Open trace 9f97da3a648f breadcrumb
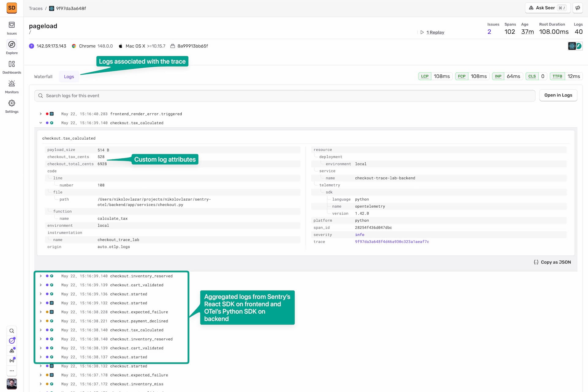This screenshot has width=588, height=392. (x=71, y=8)
